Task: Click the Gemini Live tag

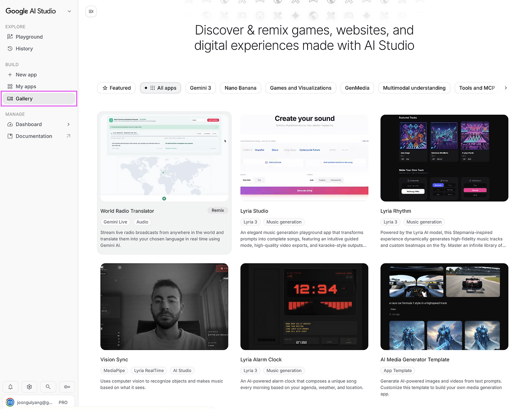Action: point(116,222)
